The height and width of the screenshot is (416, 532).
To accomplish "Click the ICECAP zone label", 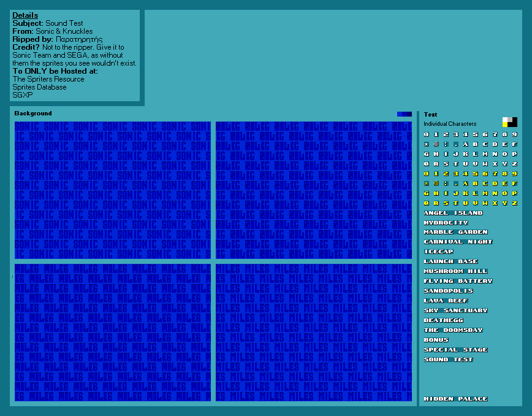I will click(x=439, y=252).
